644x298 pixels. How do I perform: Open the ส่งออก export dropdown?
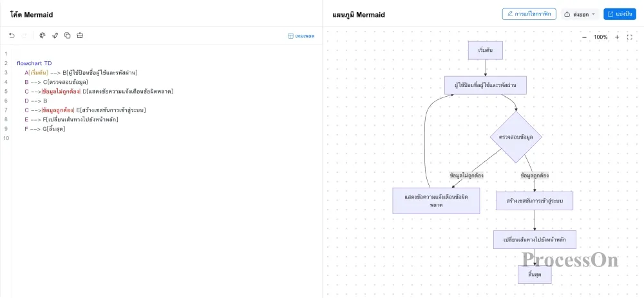coord(580,14)
